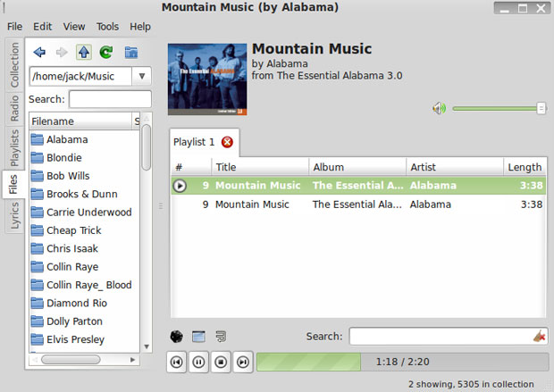Clear the playlist search with the broom icon
Screen dimensions: 554x392
coord(540,337)
